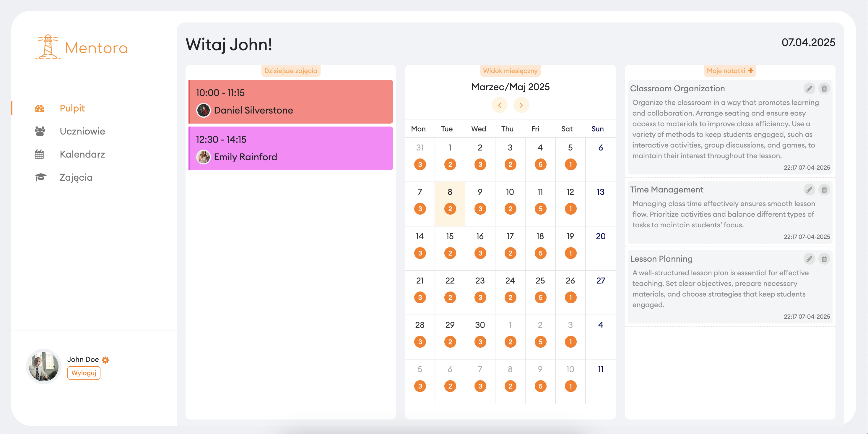The image size is (868, 434).
Task: Click the Kalendarz calendar icon in sidebar
Action: pyautogui.click(x=39, y=154)
